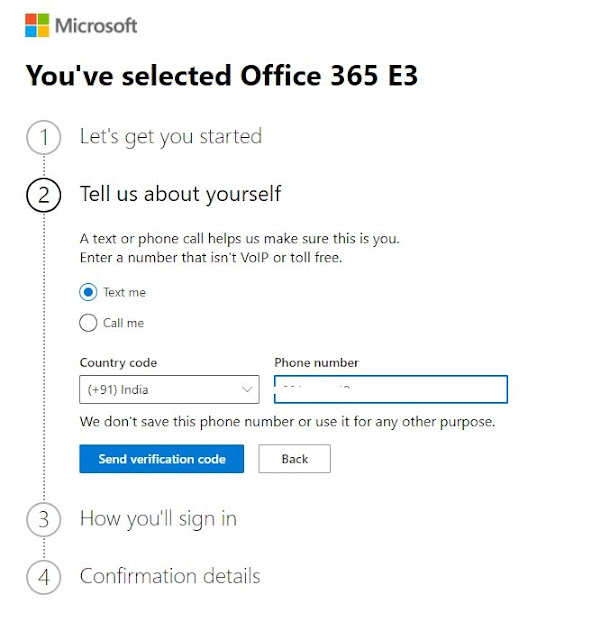The height and width of the screenshot is (640, 601).
Task: Click the "Text me" label text
Action: coord(124,293)
